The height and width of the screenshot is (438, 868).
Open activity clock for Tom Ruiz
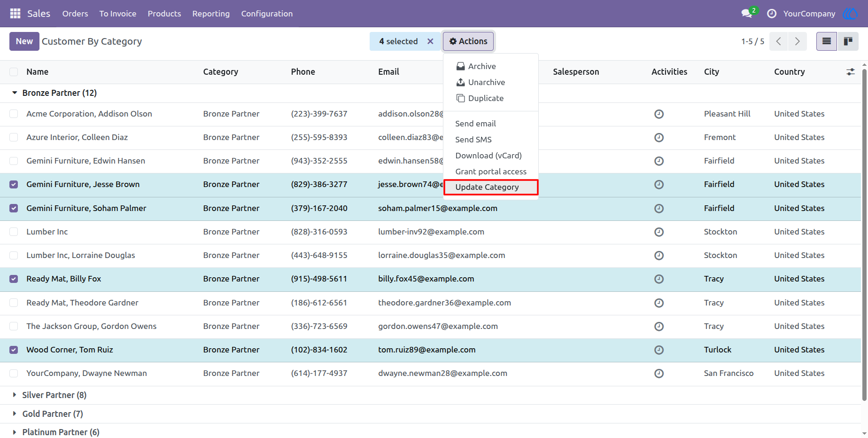659,350
